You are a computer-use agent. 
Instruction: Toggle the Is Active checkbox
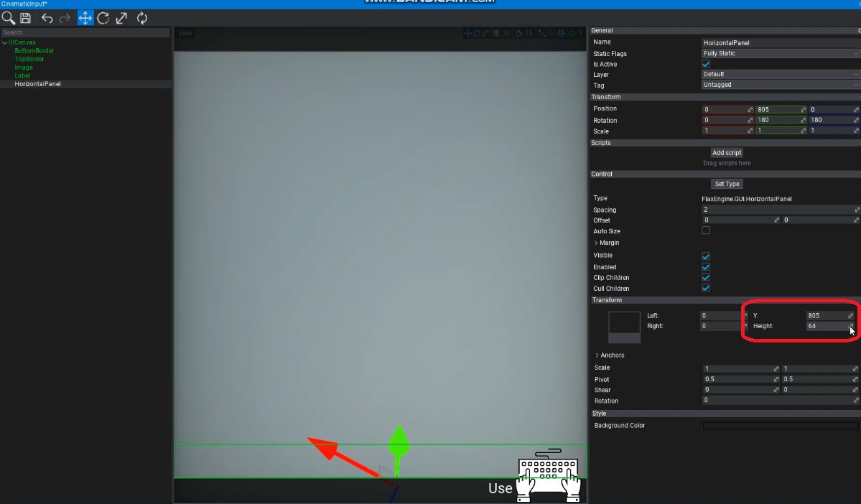[x=706, y=64]
